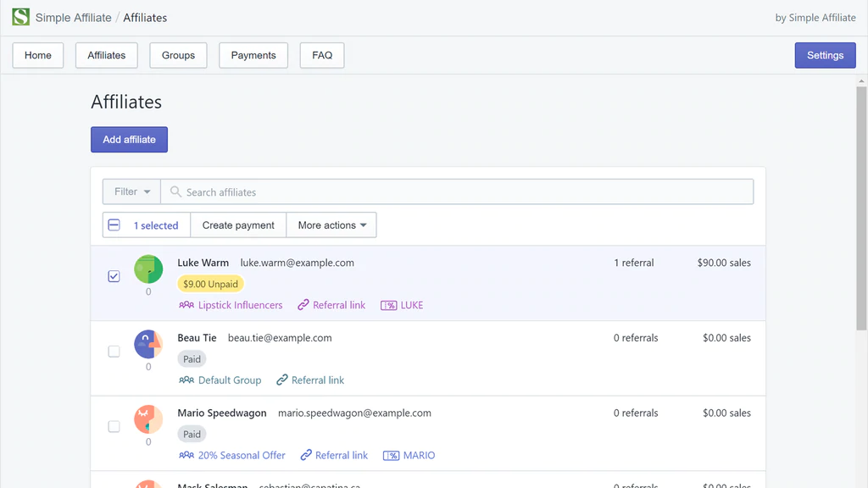Uncheck Luke Warm's selection checkbox
Image resolution: width=868 pixels, height=488 pixels.
click(114, 276)
